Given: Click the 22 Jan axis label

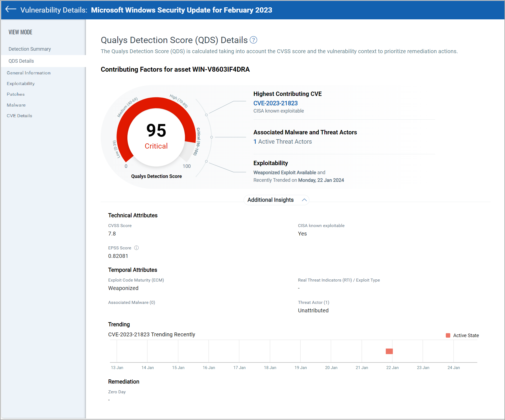Looking at the screenshot, I should click(392, 367).
